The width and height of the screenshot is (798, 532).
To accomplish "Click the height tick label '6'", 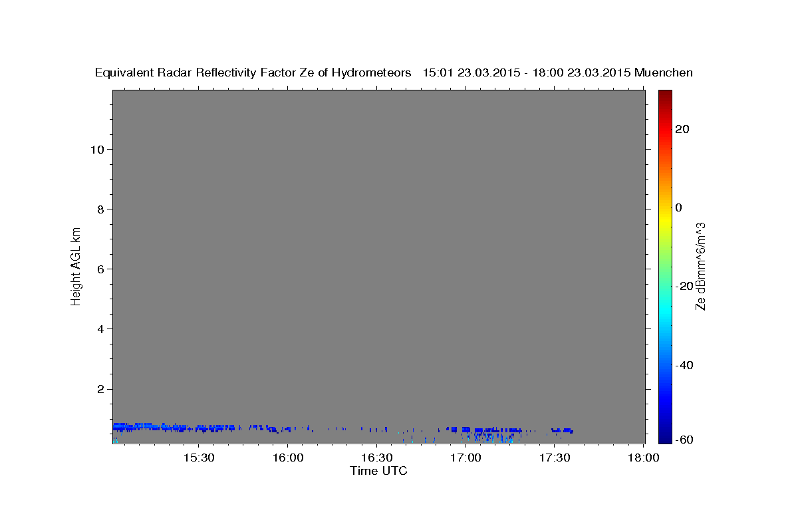I will (x=101, y=269).
